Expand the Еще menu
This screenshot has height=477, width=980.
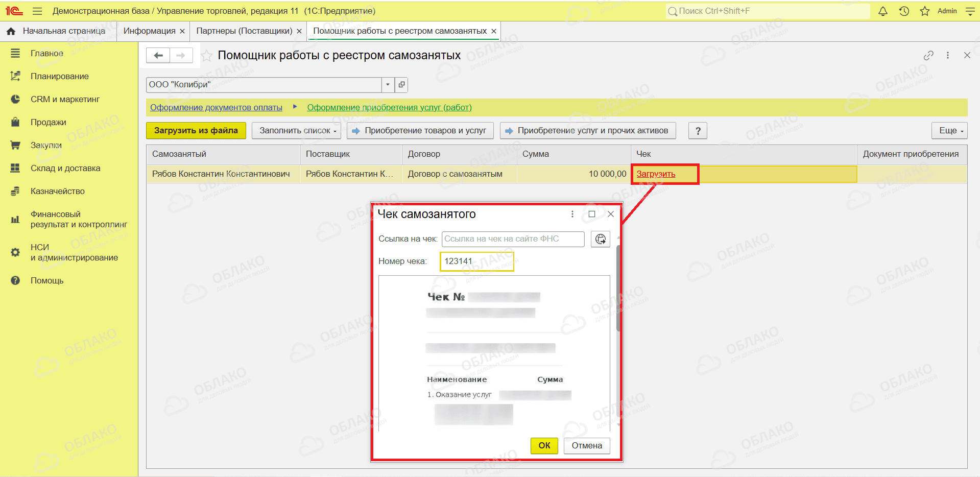(950, 131)
